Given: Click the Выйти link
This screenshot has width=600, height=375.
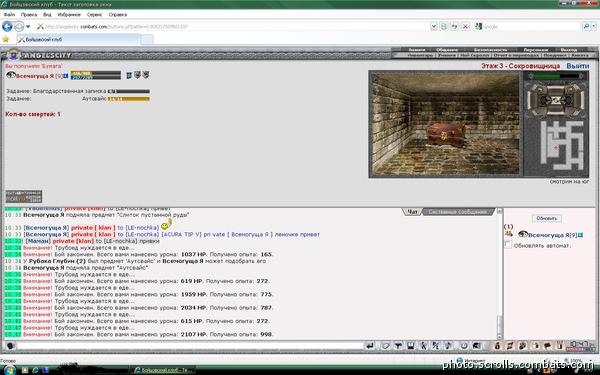Looking at the screenshot, I should point(577,66).
